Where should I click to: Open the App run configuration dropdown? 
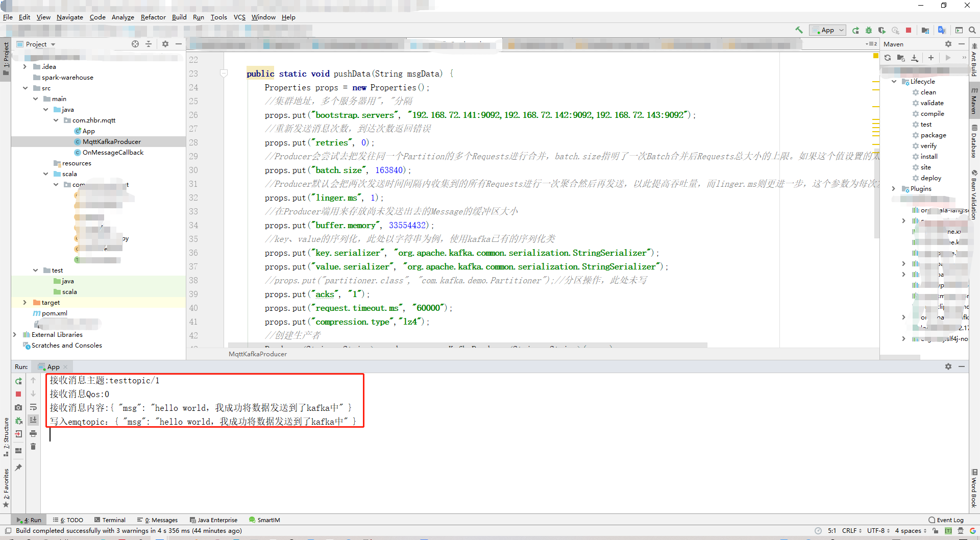828,30
